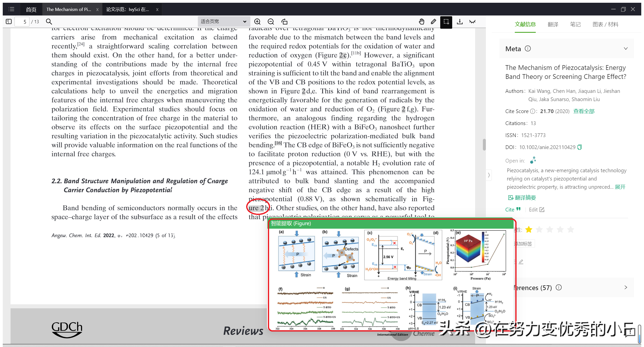644x347 pixels.
Task: Click 查看全部 next to Cite Score
Action: pyautogui.click(x=584, y=111)
